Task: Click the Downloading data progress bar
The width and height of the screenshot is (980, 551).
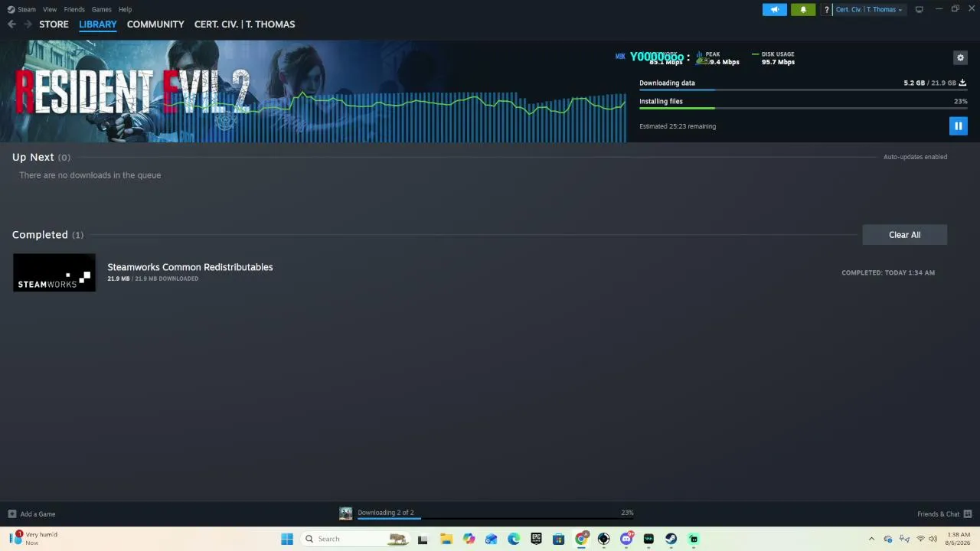Action: coord(803,90)
